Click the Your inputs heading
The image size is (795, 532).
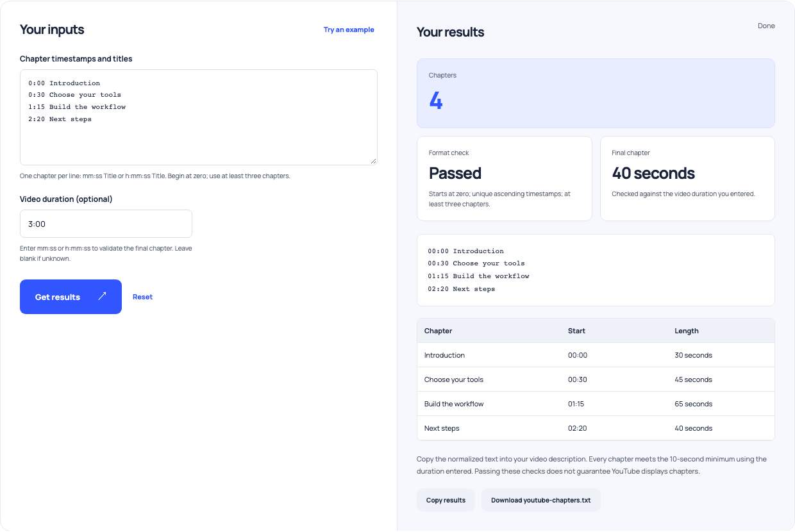click(x=52, y=29)
